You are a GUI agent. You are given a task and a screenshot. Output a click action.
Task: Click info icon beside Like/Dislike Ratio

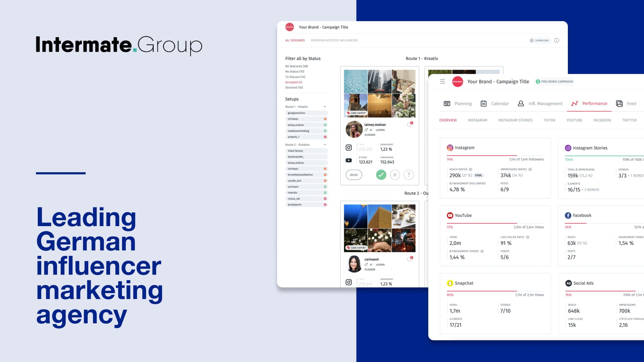click(x=528, y=237)
